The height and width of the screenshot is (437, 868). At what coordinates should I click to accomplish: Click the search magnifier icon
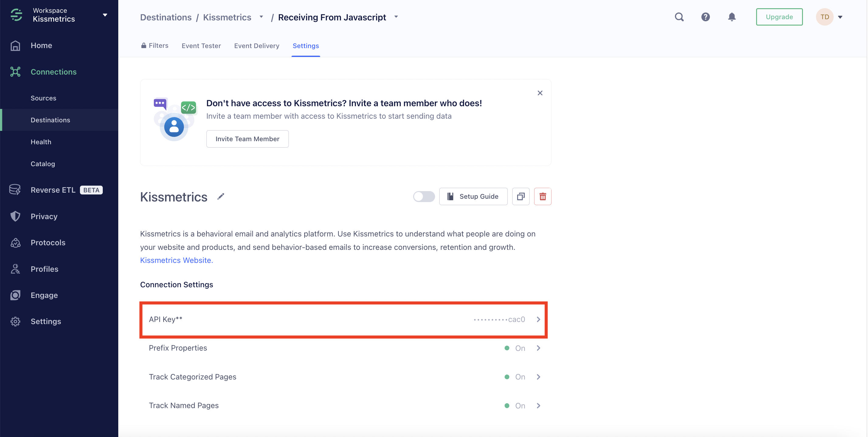679,17
